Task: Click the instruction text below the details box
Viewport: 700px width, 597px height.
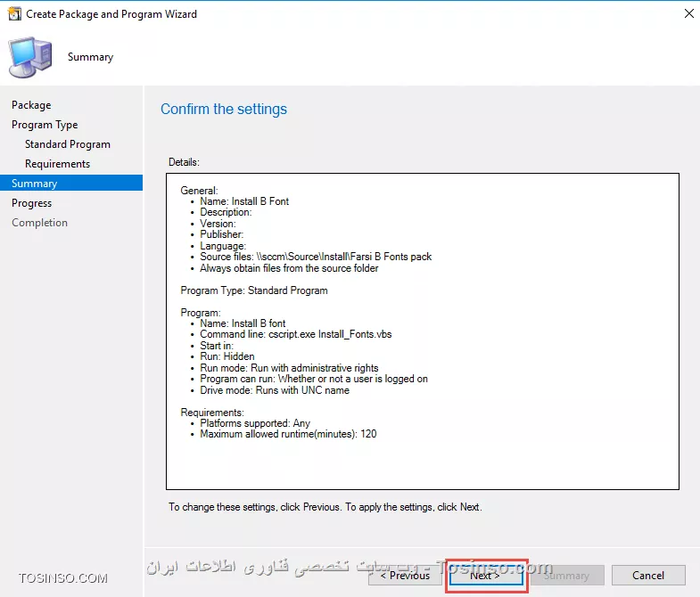Action: (x=325, y=507)
